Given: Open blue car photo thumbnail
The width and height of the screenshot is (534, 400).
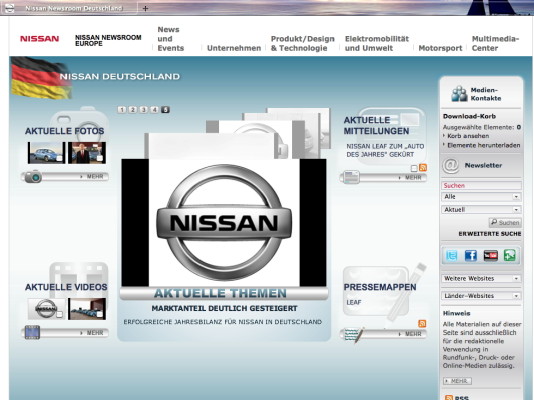Looking at the screenshot, I should [47, 153].
